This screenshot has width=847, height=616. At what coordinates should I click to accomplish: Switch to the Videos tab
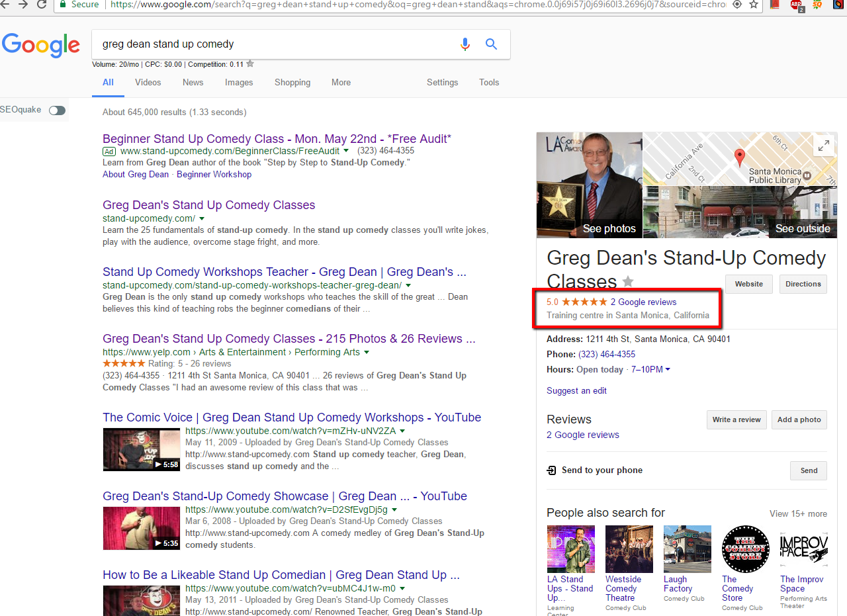[148, 82]
